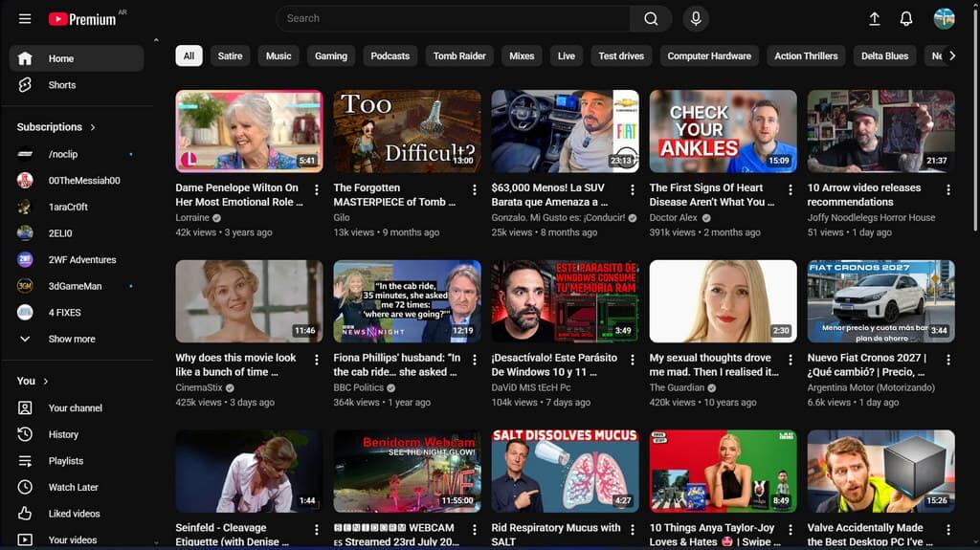Select the Satire filter chip
The height and width of the screenshot is (550, 980).
(x=230, y=55)
